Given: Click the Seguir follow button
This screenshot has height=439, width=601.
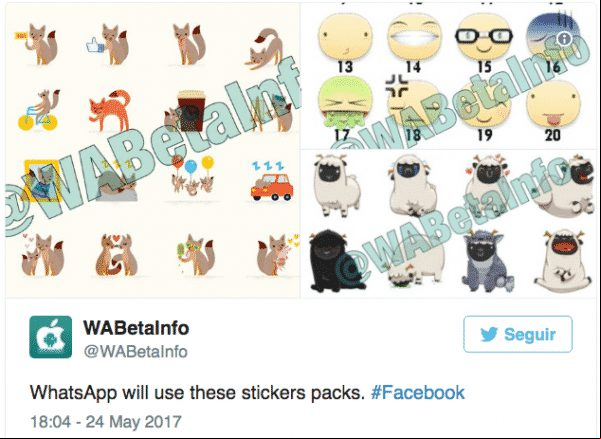Looking at the screenshot, I should (518, 334).
